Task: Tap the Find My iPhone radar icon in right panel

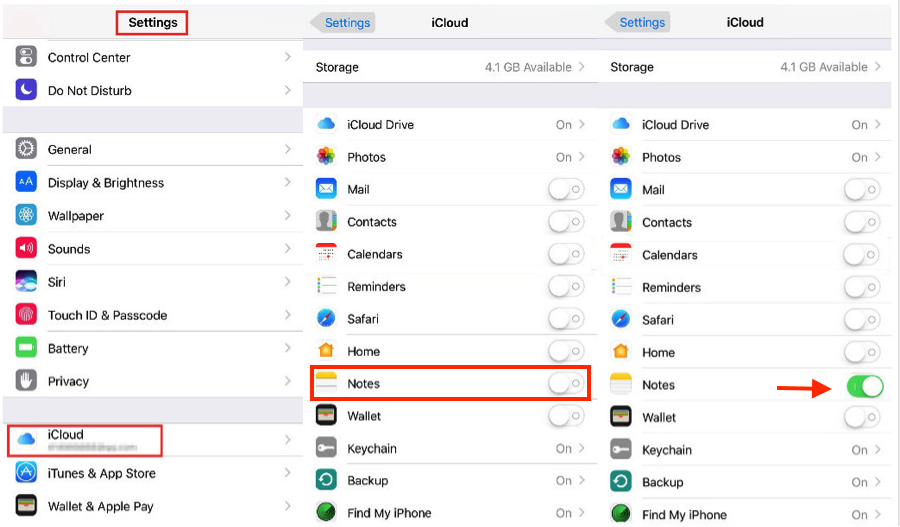Action: [x=620, y=514]
